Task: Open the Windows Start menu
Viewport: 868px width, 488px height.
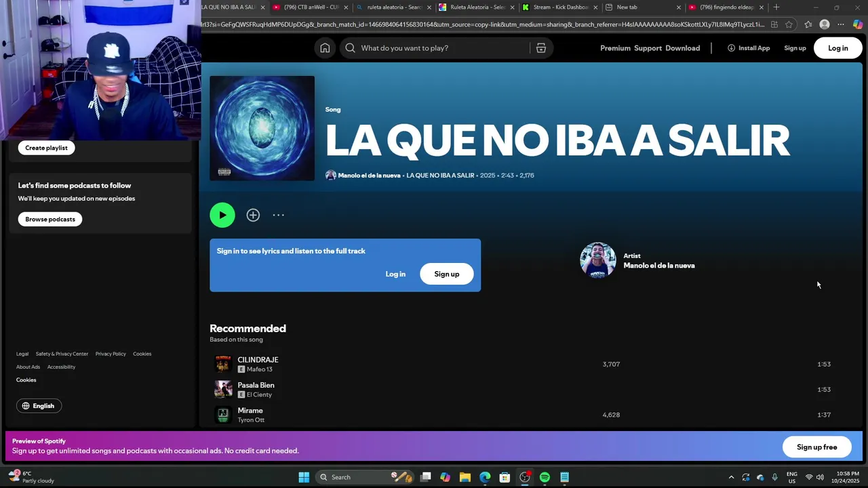Action: [x=304, y=477]
